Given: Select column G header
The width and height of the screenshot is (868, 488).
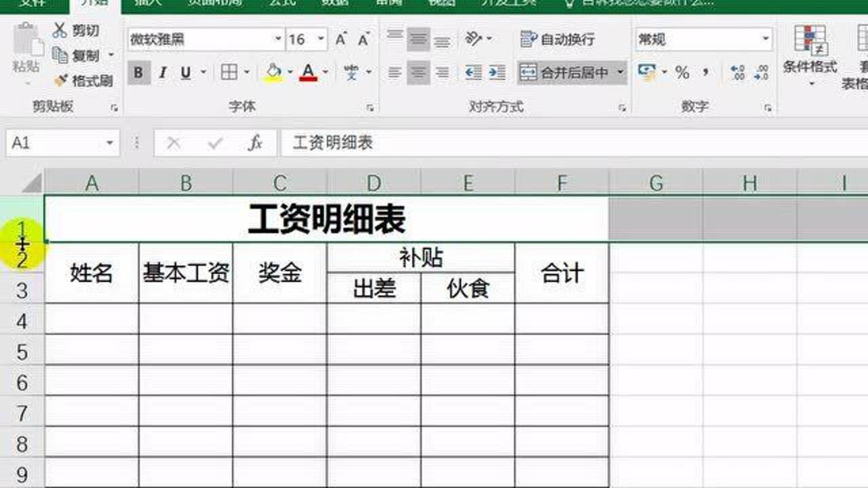Looking at the screenshot, I should tap(656, 183).
